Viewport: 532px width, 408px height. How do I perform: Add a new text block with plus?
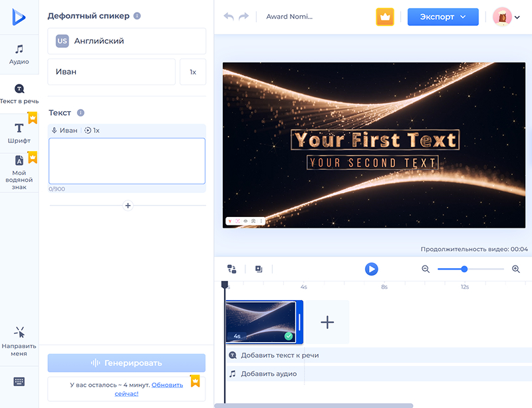pos(128,206)
